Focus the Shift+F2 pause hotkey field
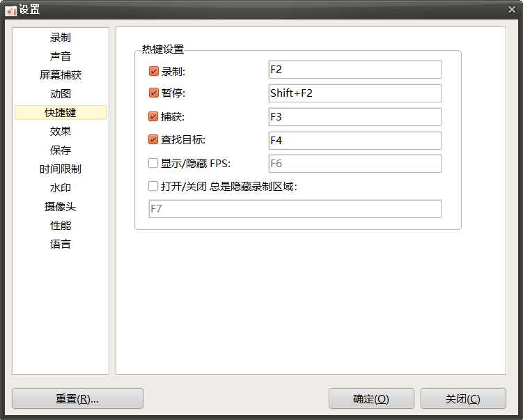Image resolution: width=523 pixels, height=420 pixels. tap(355, 93)
